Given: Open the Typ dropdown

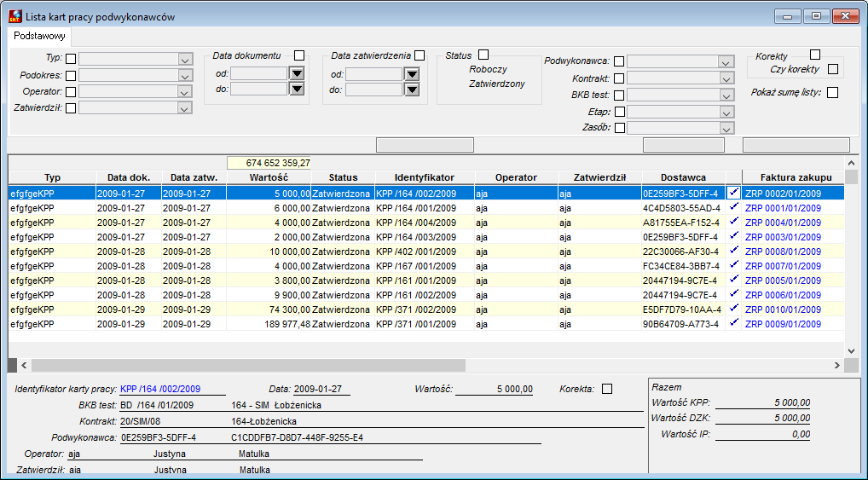Looking at the screenshot, I should [x=185, y=59].
